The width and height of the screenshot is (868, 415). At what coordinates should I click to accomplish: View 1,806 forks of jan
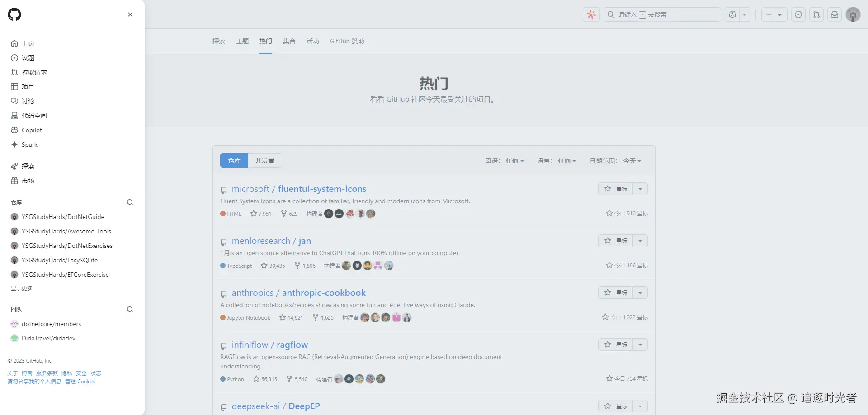[305, 266]
